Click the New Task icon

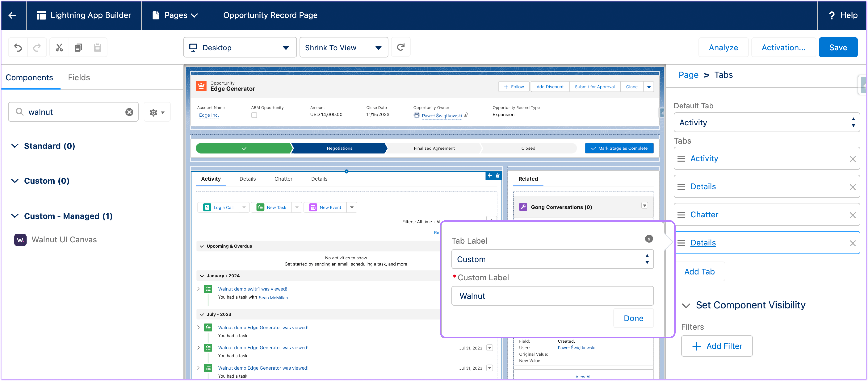260,207
